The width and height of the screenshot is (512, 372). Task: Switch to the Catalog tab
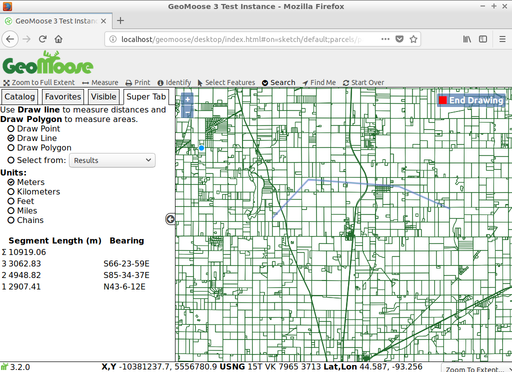pyautogui.click(x=19, y=97)
